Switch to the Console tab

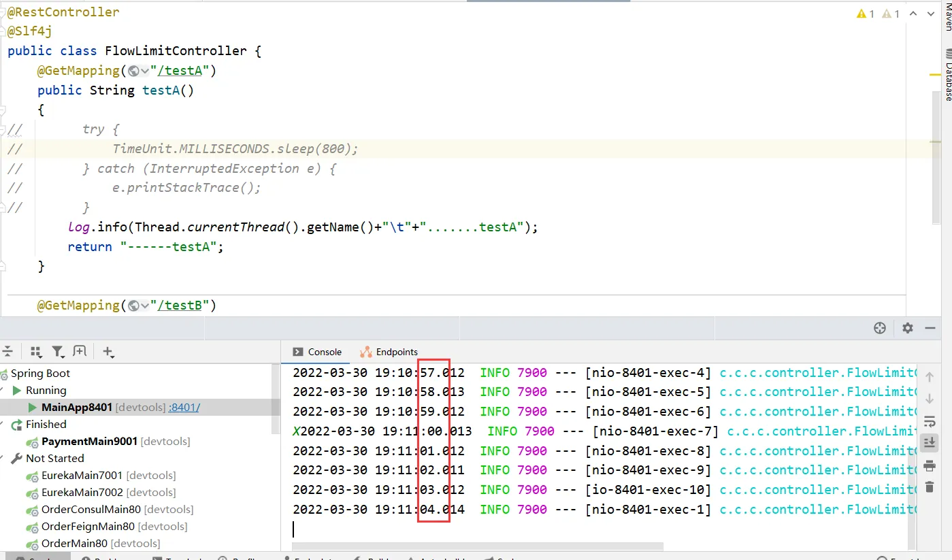(x=317, y=352)
